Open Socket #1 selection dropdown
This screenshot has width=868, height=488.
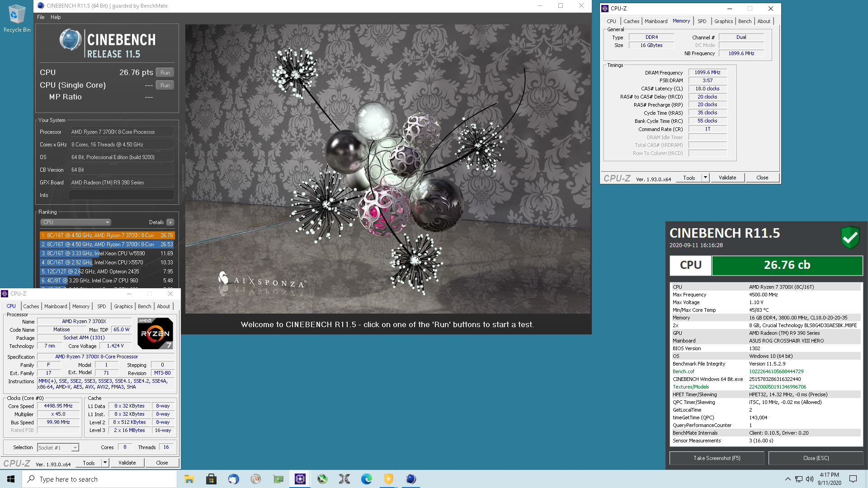(58, 447)
